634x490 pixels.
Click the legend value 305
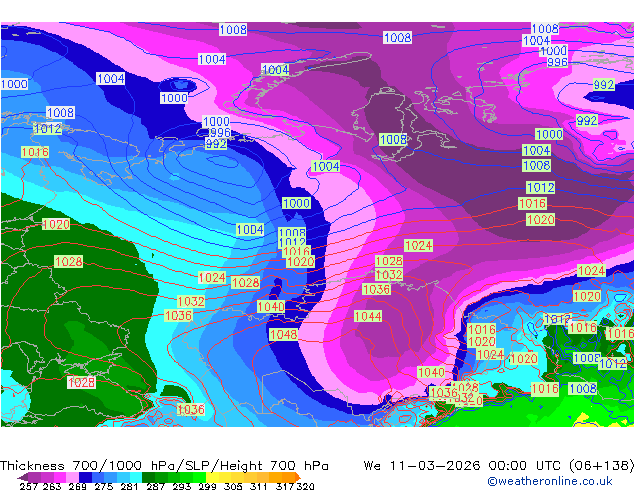point(233,486)
